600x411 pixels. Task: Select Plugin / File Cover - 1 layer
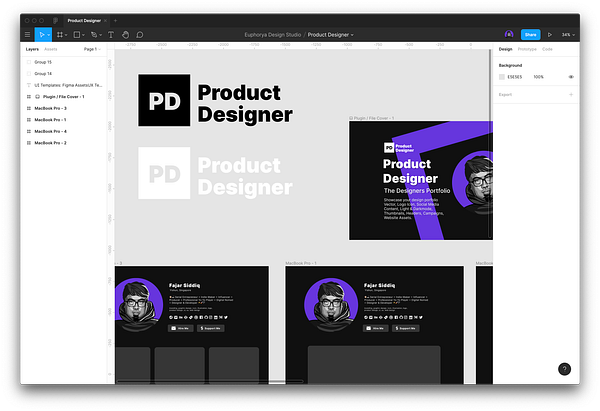tap(64, 97)
